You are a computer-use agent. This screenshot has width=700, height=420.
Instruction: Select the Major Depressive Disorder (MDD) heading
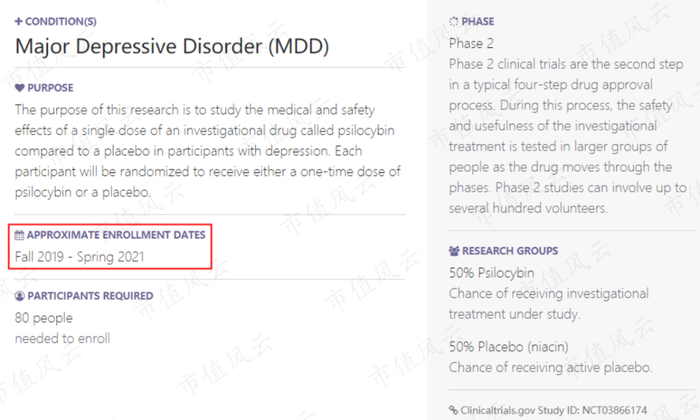tap(171, 46)
